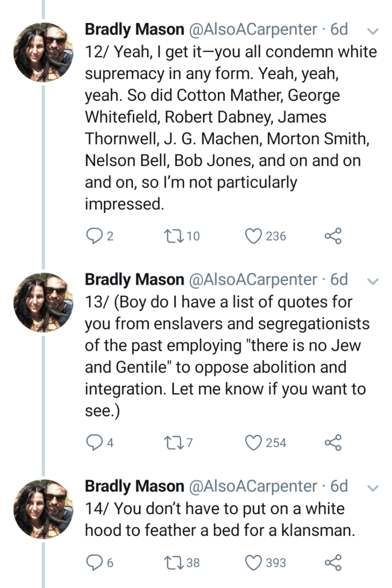Open @AlsoACarpenter handle on tweet 13
The image size is (392, 588).
pos(253,280)
